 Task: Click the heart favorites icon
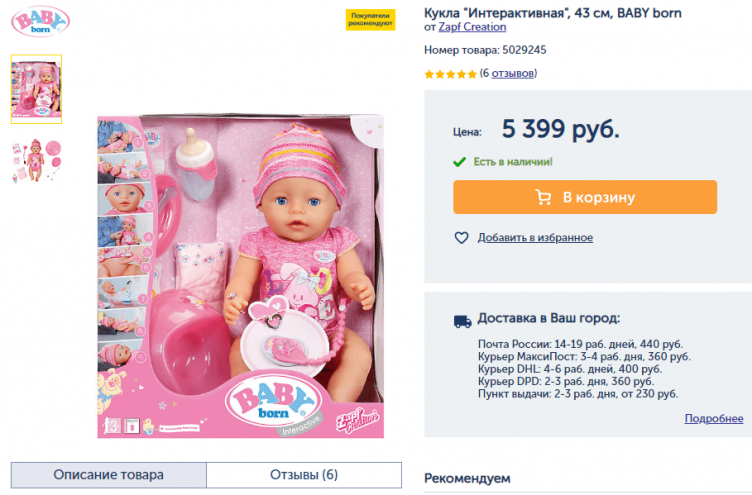pos(461,238)
